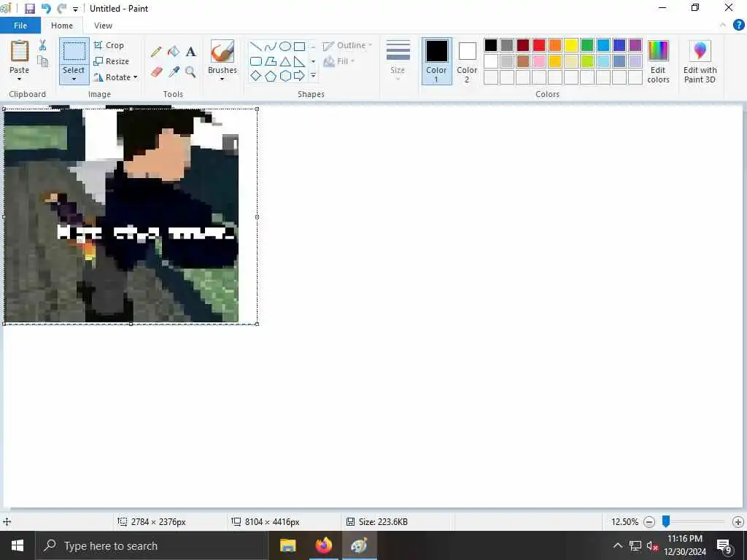The width and height of the screenshot is (747, 560).
Task: Click the Cut scissors icon
Action: coord(42,45)
